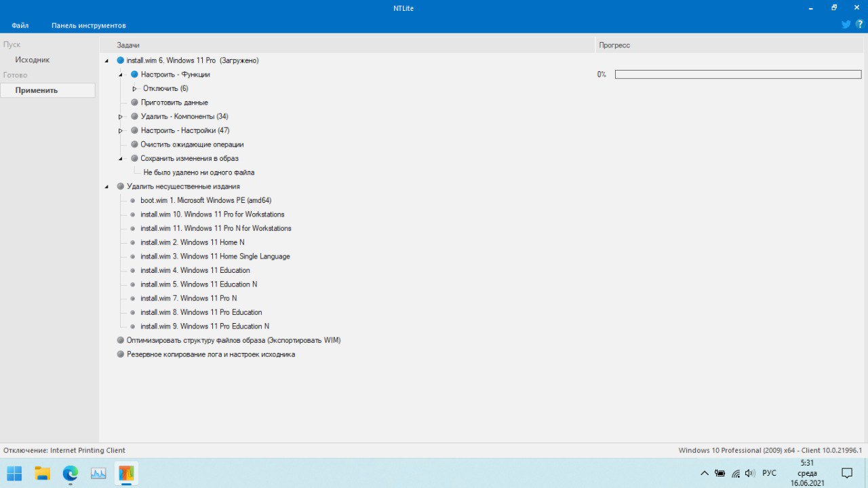868x488 pixels.
Task: Collapse the install.wim 6 Windows 11 Pro node
Action: pyautogui.click(x=106, y=61)
